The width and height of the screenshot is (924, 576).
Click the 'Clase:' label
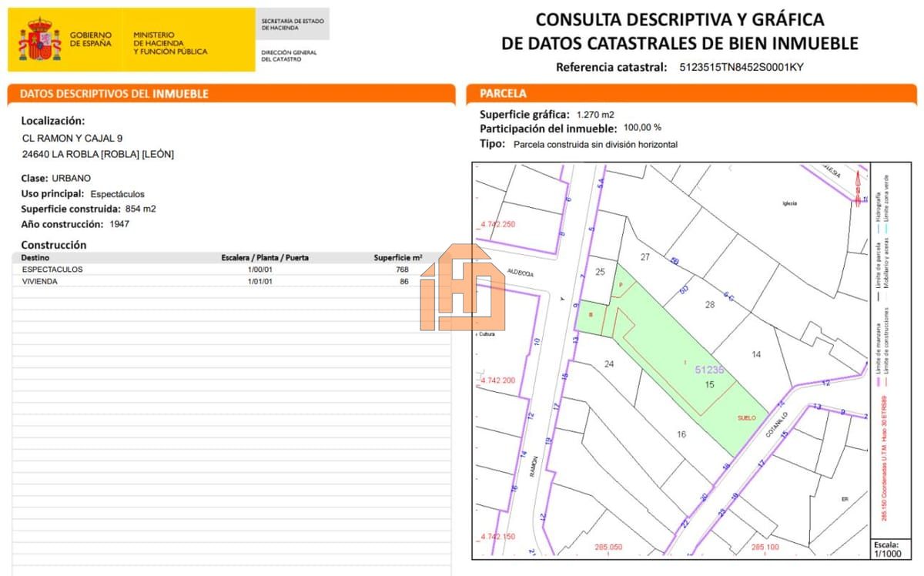pyautogui.click(x=35, y=178)
